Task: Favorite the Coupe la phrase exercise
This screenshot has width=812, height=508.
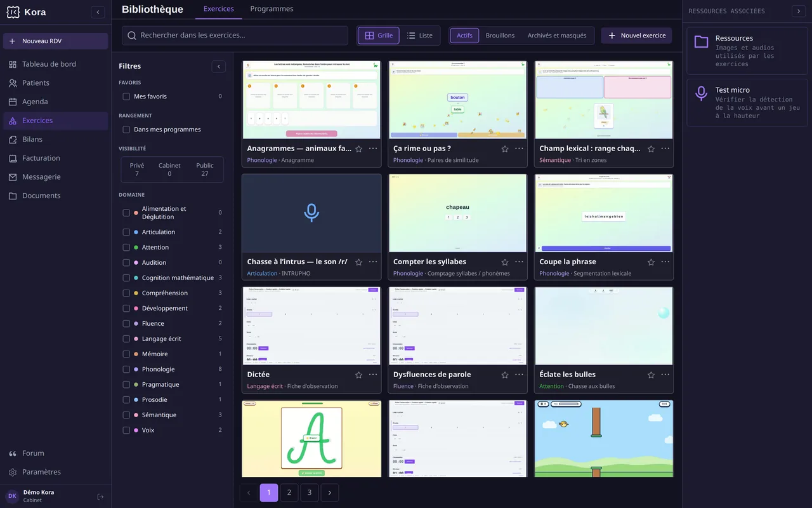Action: point(651,262)
